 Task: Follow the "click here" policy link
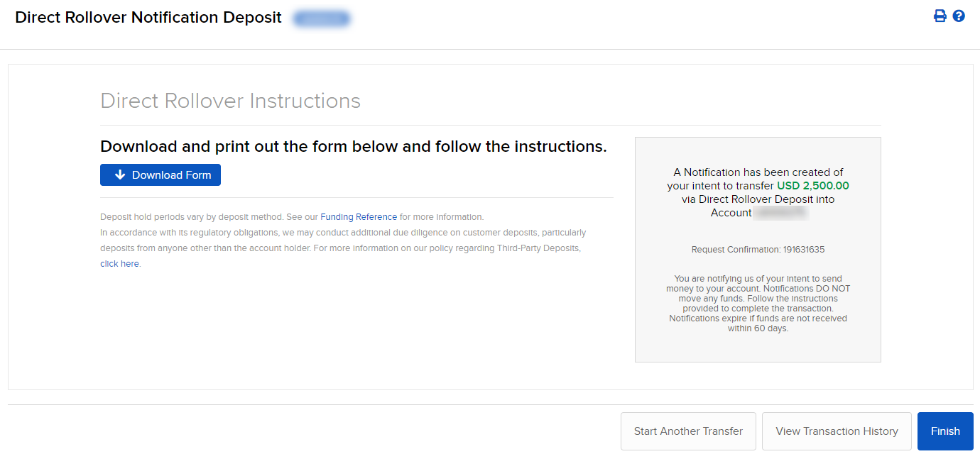tap(120, 264)
